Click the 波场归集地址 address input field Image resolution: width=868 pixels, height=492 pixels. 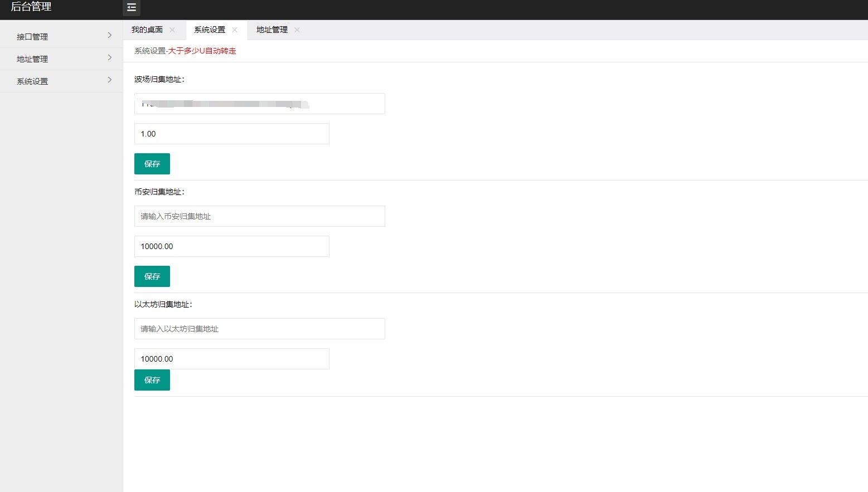tap(259, 104)
